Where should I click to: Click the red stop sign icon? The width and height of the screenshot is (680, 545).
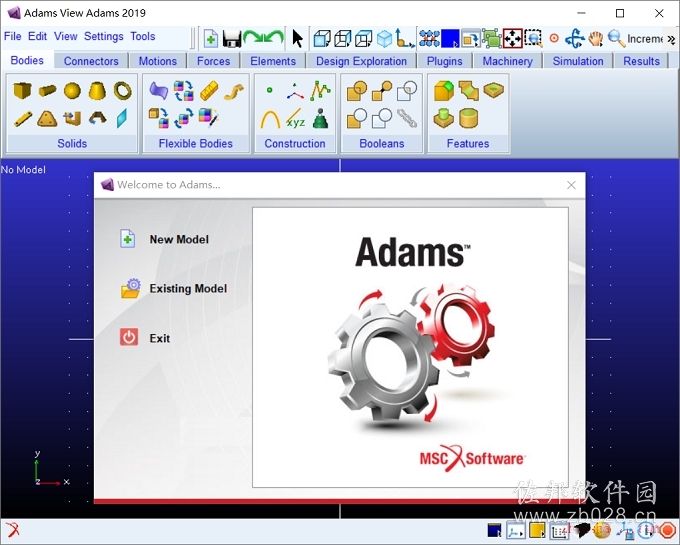point(668,531)
